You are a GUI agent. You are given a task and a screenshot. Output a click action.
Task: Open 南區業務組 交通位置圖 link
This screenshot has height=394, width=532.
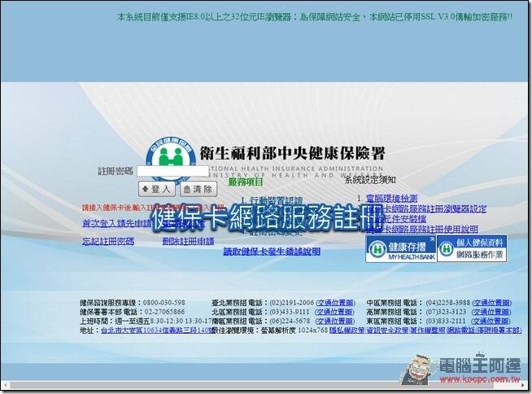click(x=335, y=321)
